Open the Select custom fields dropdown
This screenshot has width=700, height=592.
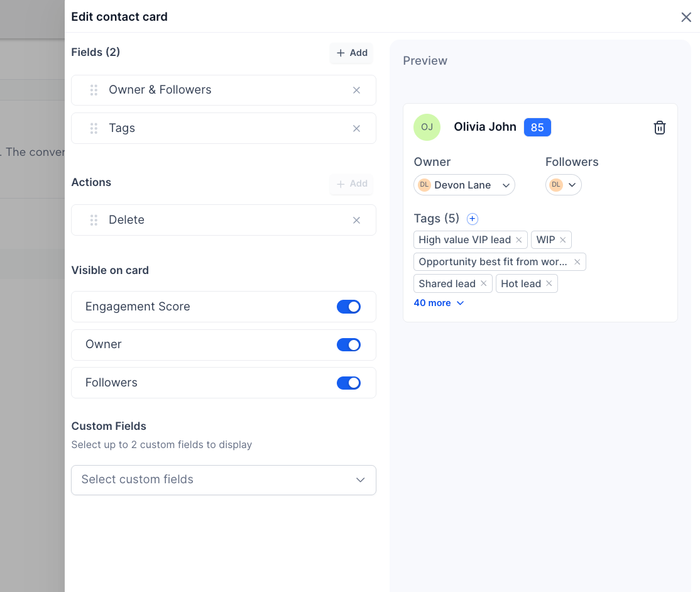pos(224,480)
